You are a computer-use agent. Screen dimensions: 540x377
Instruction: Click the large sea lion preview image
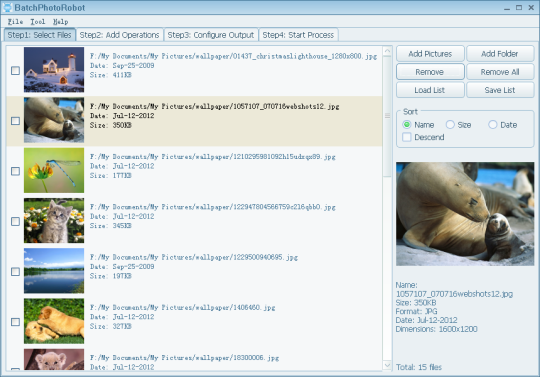click(x=465, y=214)
